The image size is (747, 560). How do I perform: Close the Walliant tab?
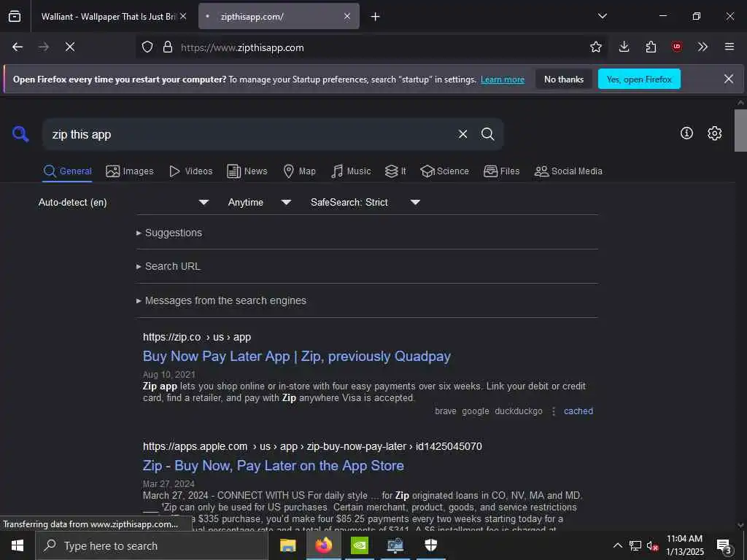pos(183,16)
